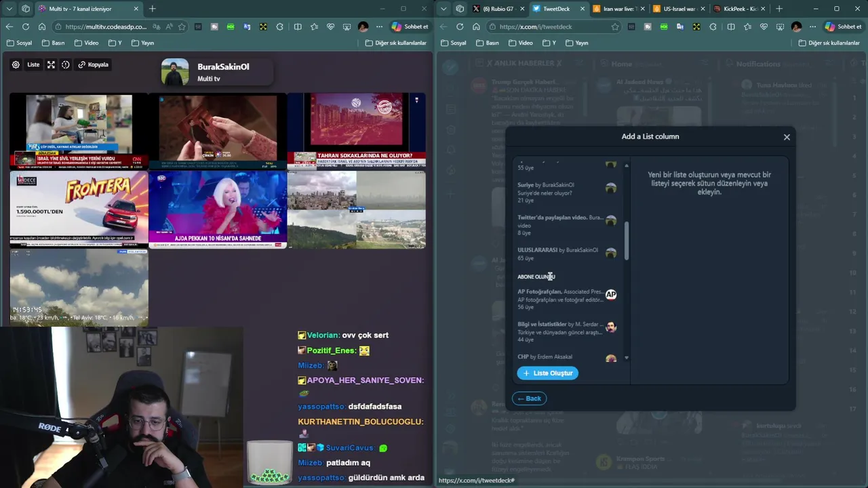Open left browser extensions puzzle icon
The image size is (868, 488).
[280, 26]
